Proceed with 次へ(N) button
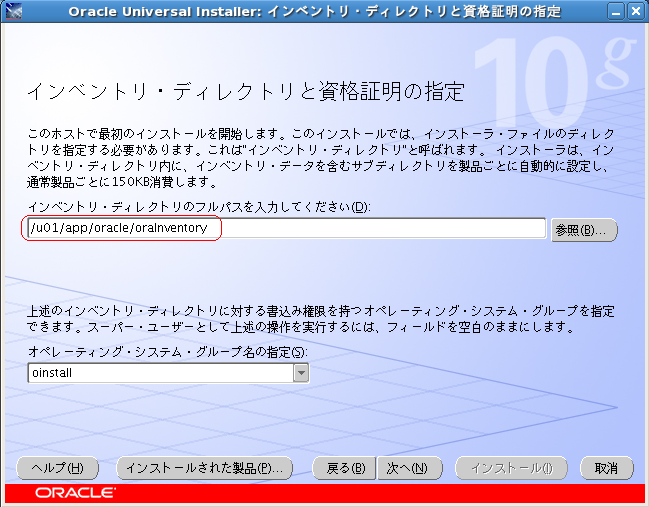This screenshot has height=507, width=649. [410, 468]
